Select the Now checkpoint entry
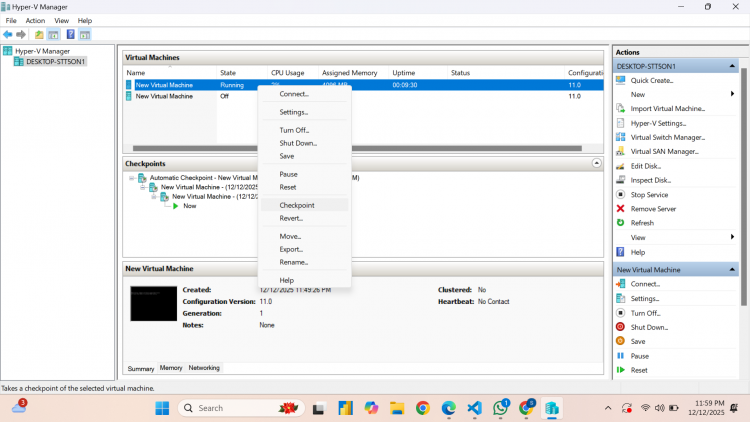 [x=189, y=206]
